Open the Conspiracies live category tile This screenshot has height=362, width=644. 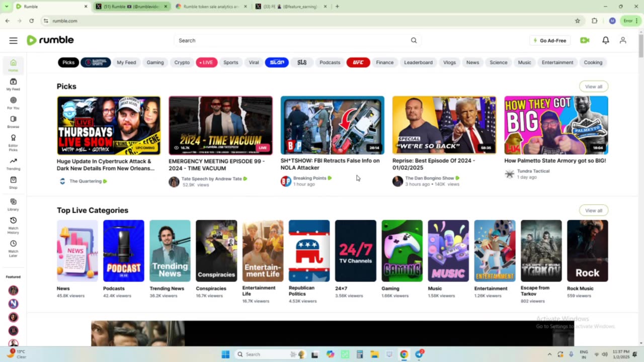click(x=216, y=251)
